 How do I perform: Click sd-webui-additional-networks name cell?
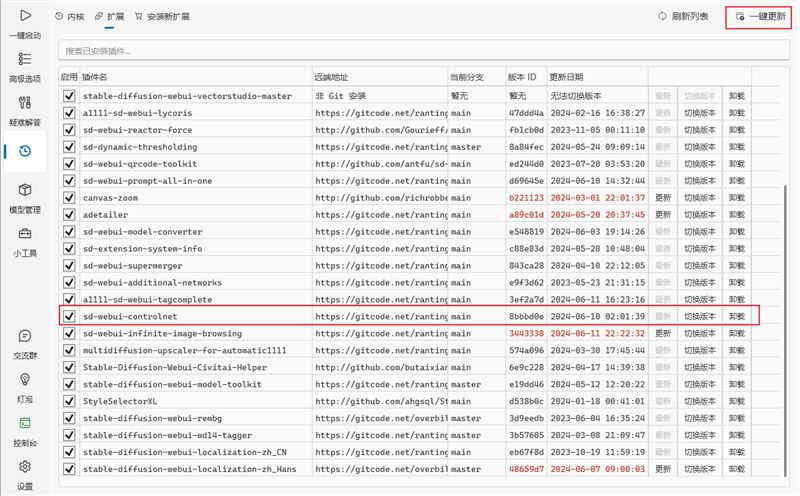pos(153,283)
